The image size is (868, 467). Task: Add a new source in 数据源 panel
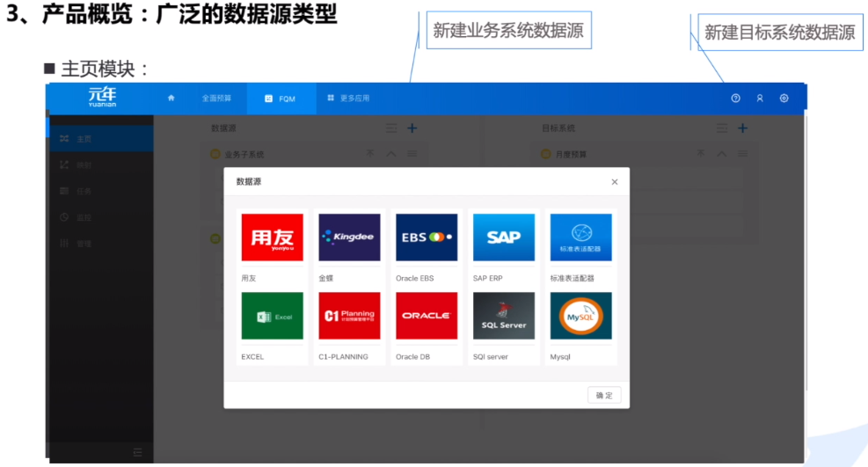[x=412, y=128]
